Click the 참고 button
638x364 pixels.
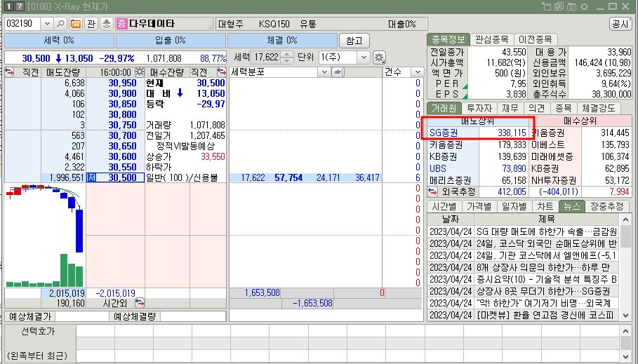click(354, 41)
